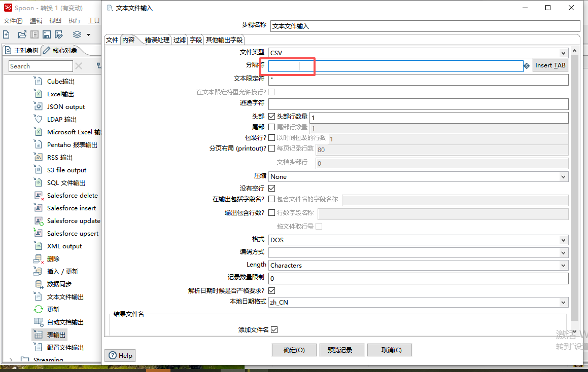Select the 数据同步 step icon
588x372 pixels.
click(39, 284)
